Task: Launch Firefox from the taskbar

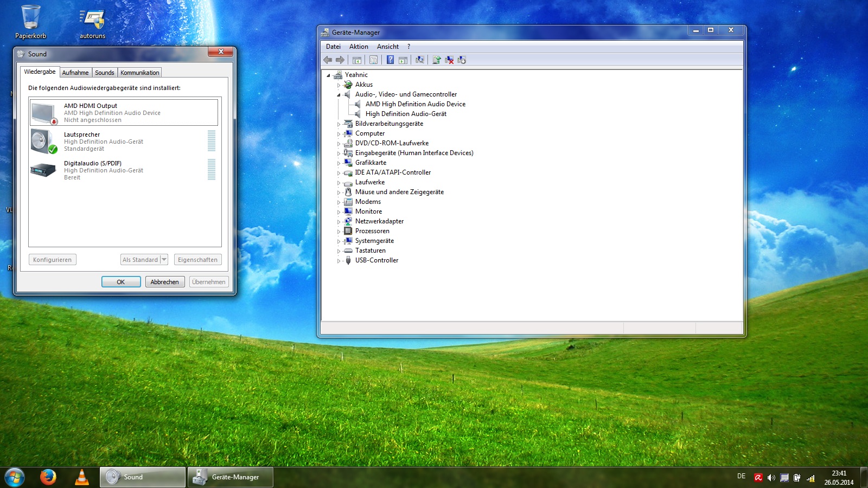Action: [48, 477]
